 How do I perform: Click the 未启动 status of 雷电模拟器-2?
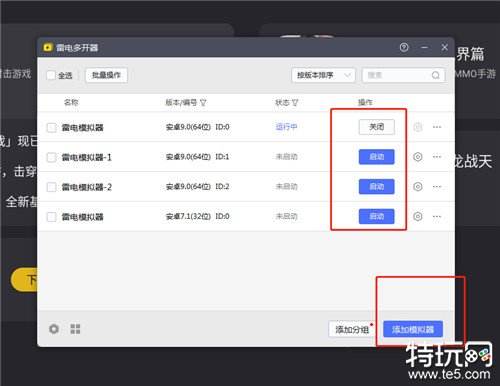(x=286, y=186)
